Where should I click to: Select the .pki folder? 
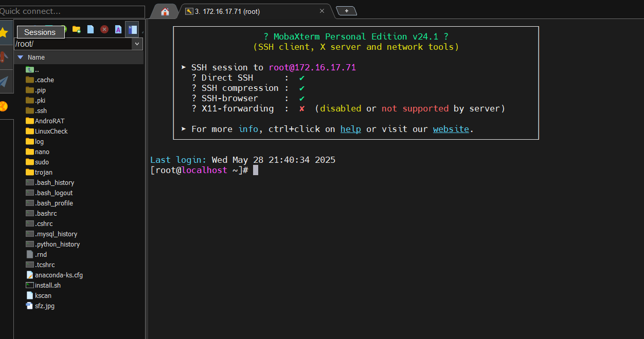[36, 100]
